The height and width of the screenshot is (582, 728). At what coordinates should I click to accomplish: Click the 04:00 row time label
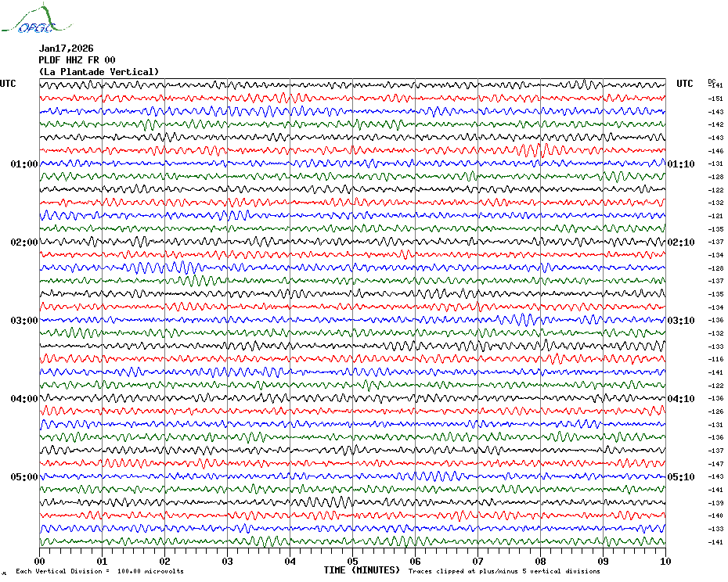pos(24,399)
